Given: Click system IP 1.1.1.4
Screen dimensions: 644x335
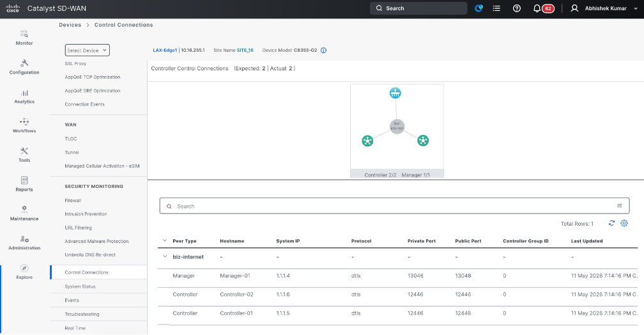Looking at the screenshot, I should pos(283,276).
